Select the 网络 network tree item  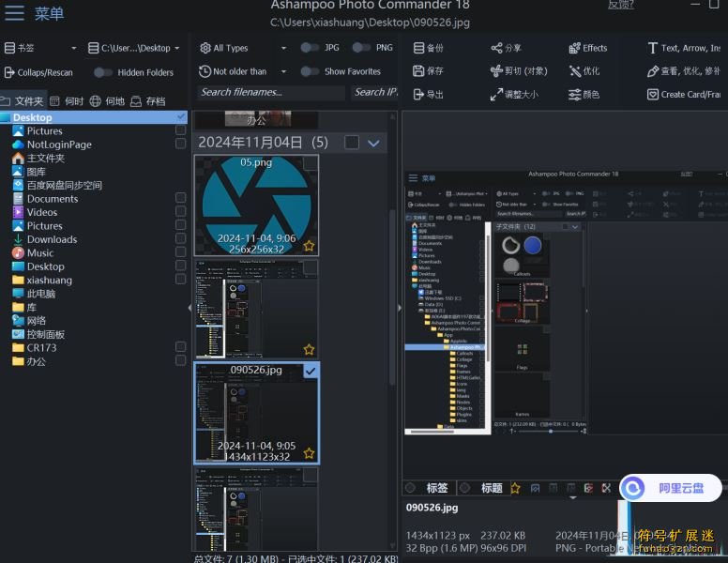click(x=30, y=321)
